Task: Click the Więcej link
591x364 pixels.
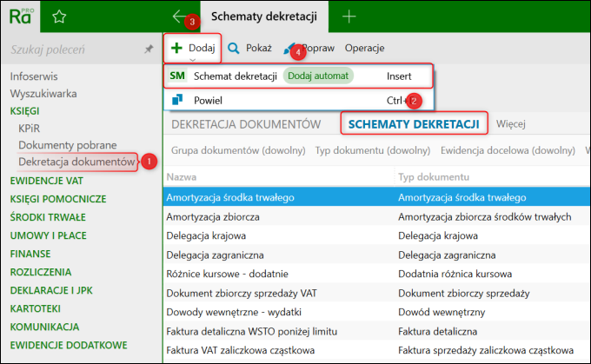Action: point(511,124)
